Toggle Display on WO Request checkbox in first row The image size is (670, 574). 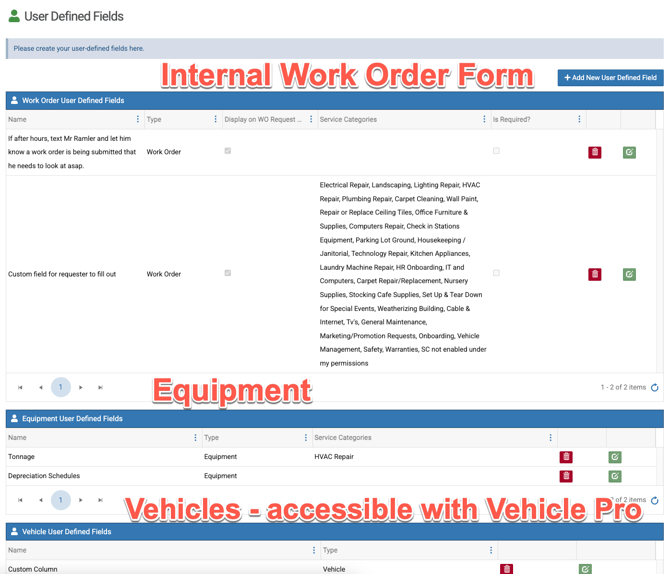(228, 151)
